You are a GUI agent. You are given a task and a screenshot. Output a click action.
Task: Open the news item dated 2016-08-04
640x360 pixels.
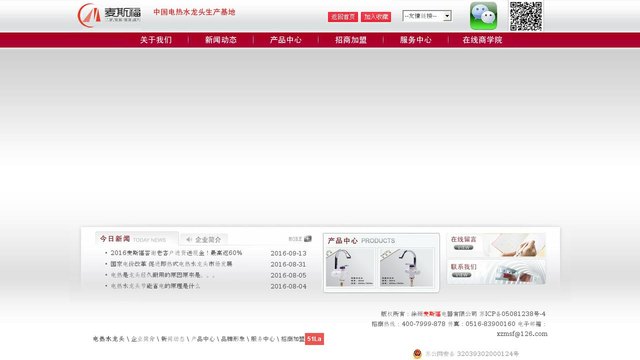pyautogui.click(x=155, y=286)
